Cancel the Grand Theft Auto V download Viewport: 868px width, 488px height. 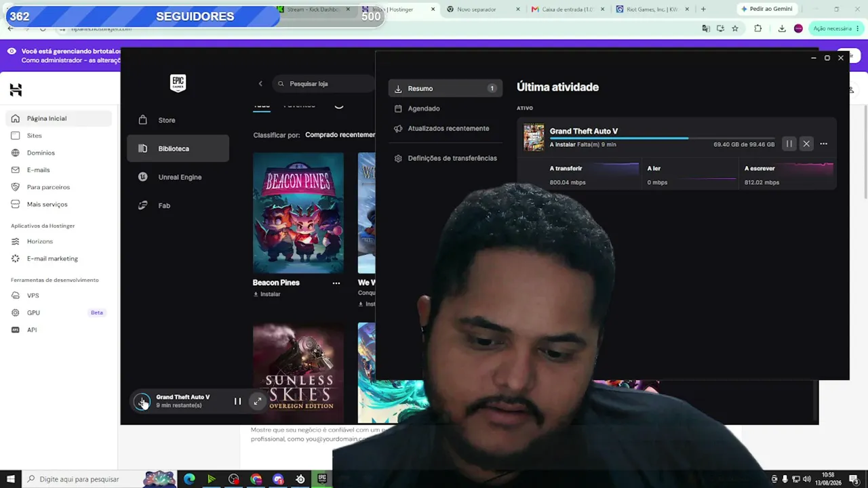tap(806, 144)
